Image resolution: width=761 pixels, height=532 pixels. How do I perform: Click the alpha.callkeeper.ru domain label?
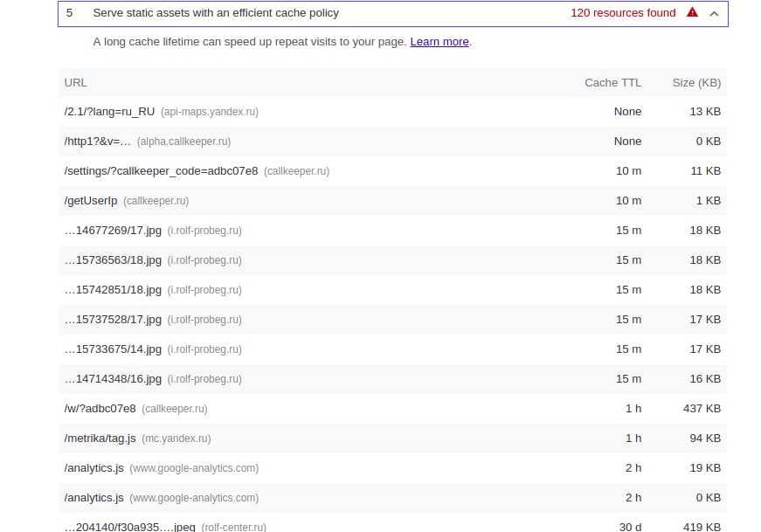(x=184, y=142)
